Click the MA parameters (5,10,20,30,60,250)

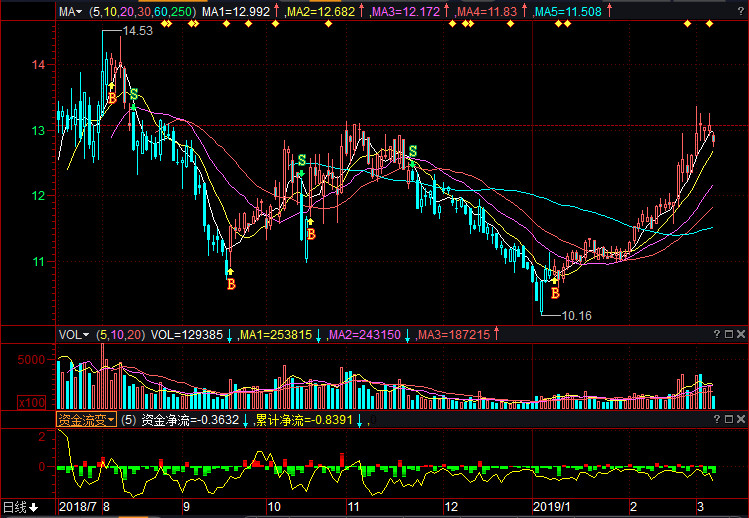pos(143,12)
